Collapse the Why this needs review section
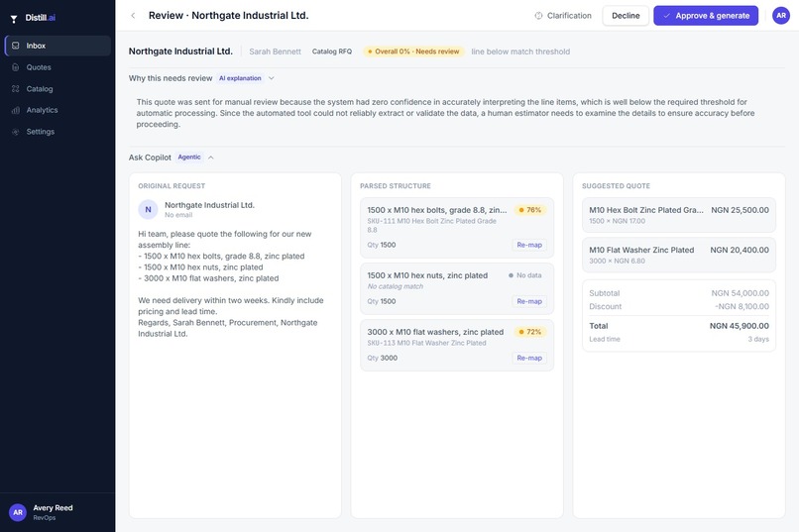The image size is (799, 532). [x=271, y=78]
